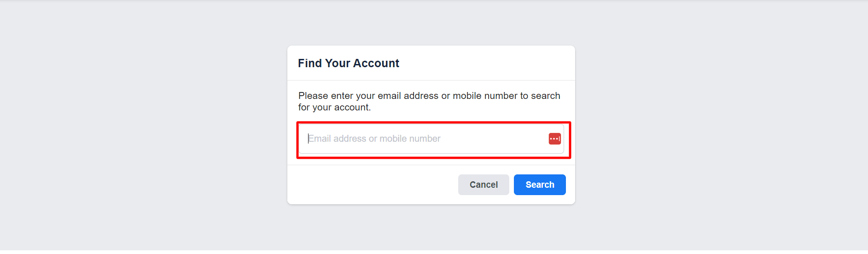Image resolution: width=868 pixels, height=254 pixels.
Task: Click the instruction text about email address
Action: point(429,96)
